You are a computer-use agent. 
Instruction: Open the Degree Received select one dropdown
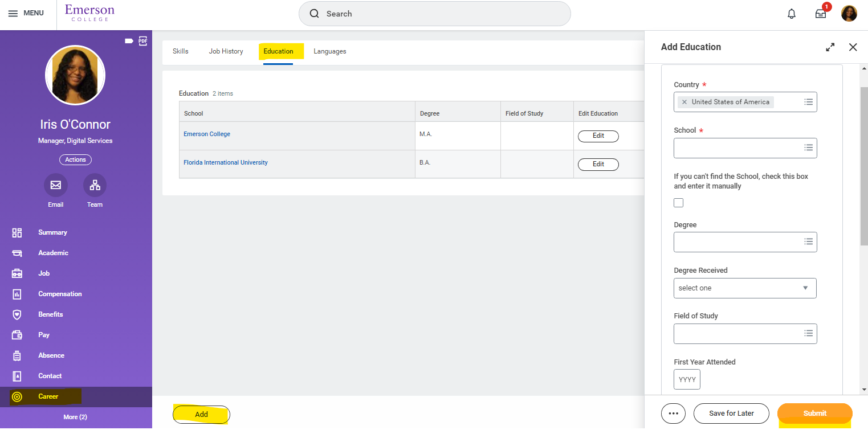point(745,288)
